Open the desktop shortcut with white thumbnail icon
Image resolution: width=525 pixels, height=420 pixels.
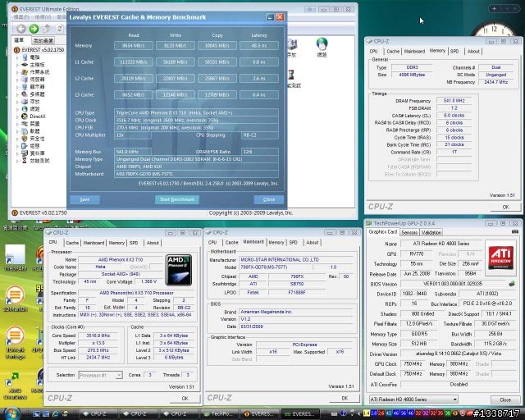pyautogui.click(x=15, y=258)
